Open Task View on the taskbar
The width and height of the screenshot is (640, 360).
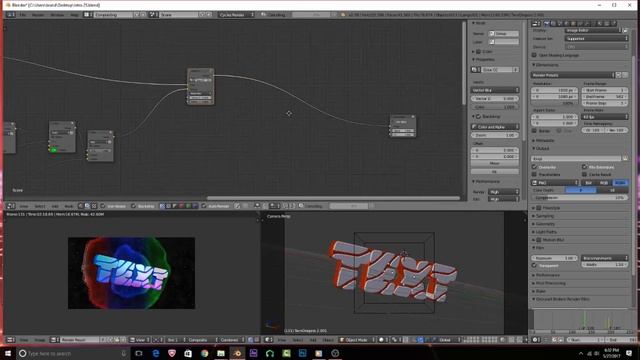click(x=139, y=353)
